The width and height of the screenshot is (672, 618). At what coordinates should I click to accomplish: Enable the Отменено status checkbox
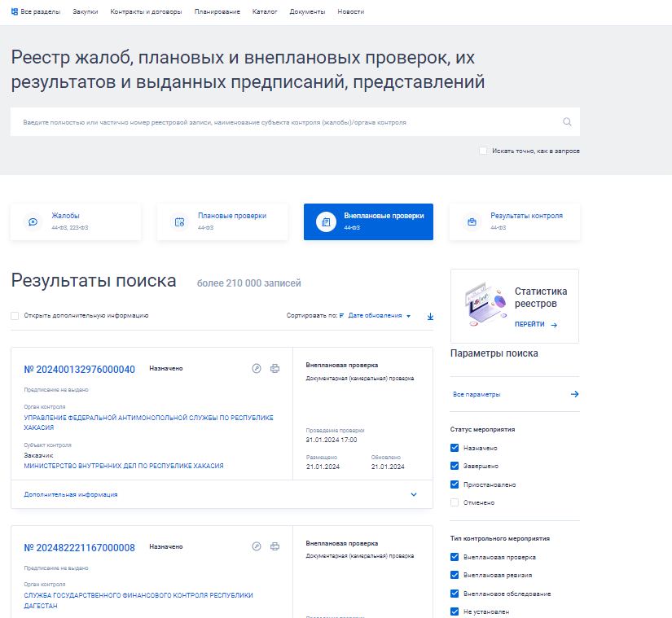pyautogui.click(x=454, y=502)
